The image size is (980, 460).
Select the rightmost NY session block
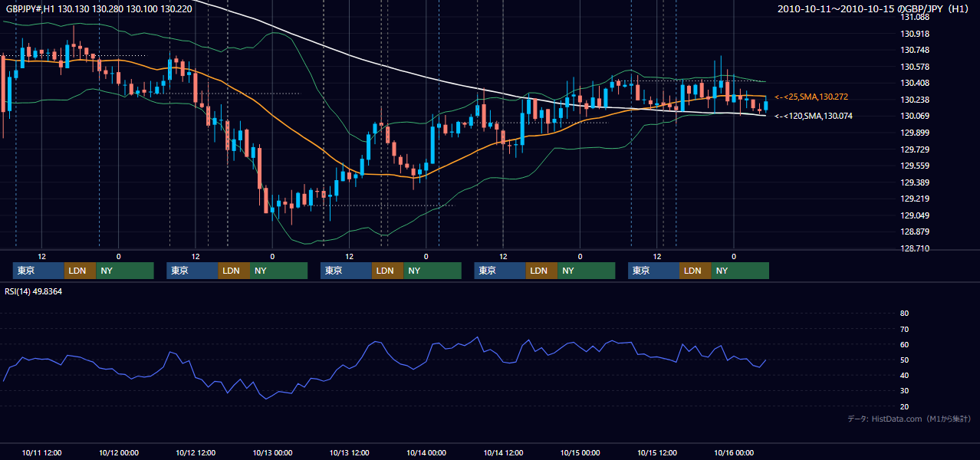(x=740, y=271)
